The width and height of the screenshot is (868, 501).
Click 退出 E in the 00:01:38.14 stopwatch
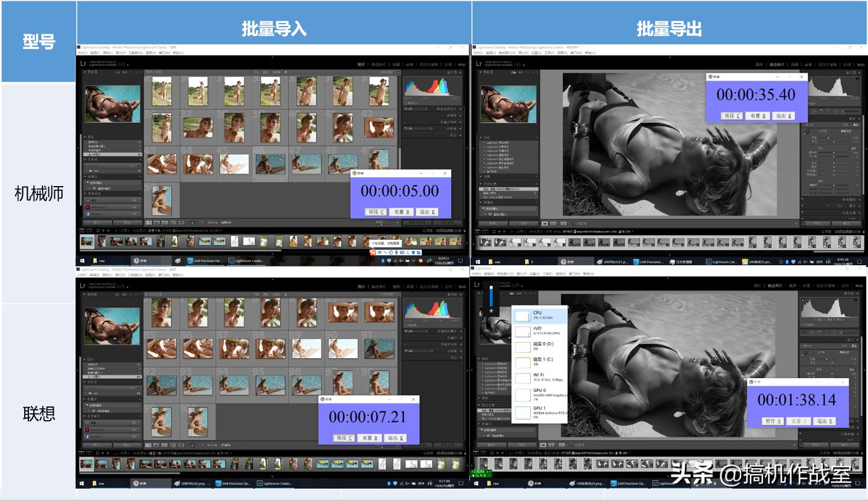(x=823, y=421)
